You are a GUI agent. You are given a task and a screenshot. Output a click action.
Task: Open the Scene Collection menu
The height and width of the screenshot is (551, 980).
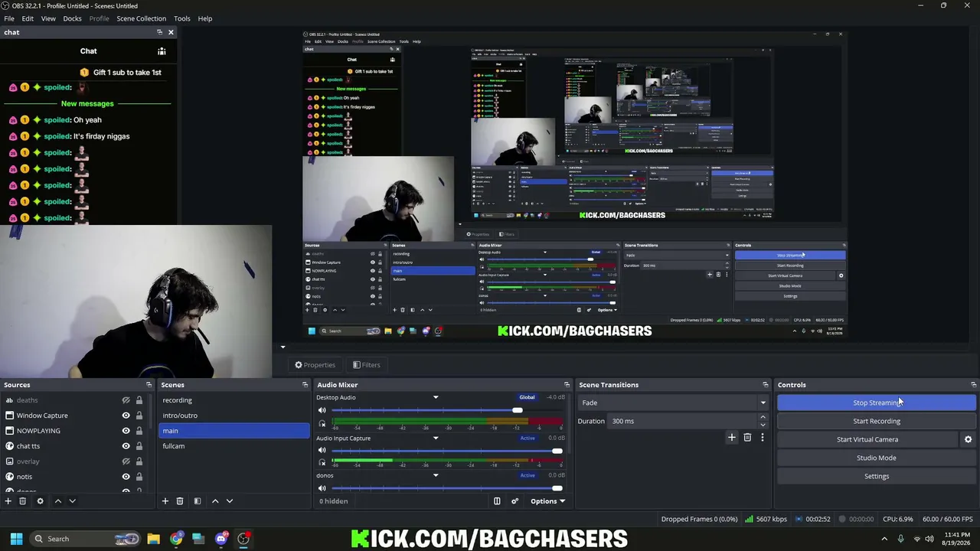141,18
